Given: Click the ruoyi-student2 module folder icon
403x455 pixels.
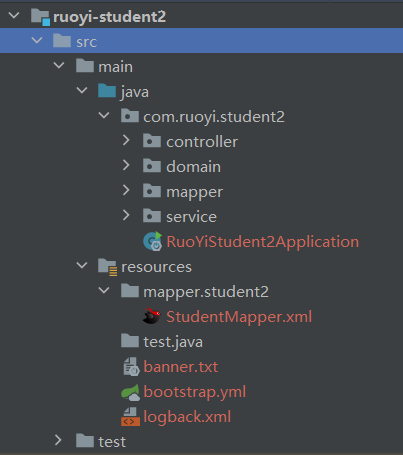Looking at the screenshot, I should tap(40, 17).
